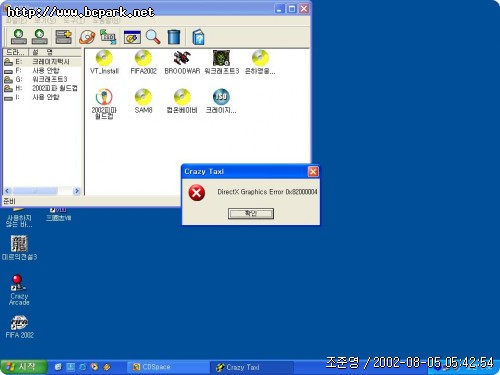Image resolution: width=500 pixels, height=375 pixels.
Task: Click the help book toolbar icon
Action: click(x=198, y=37)
